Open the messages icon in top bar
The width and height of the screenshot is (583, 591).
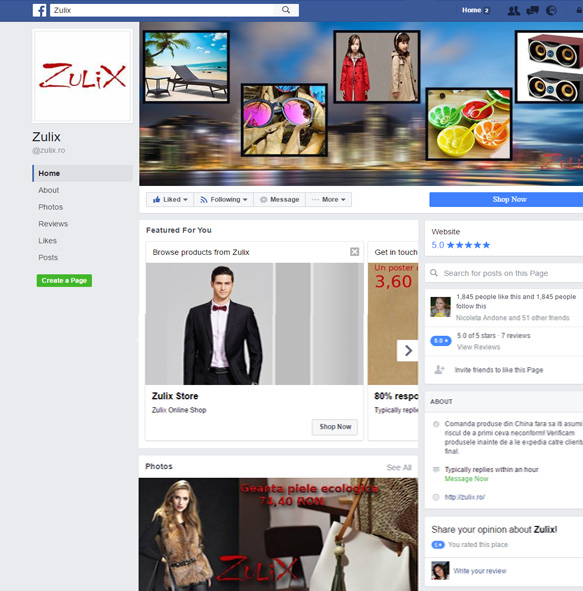click(x=533, y=11)
